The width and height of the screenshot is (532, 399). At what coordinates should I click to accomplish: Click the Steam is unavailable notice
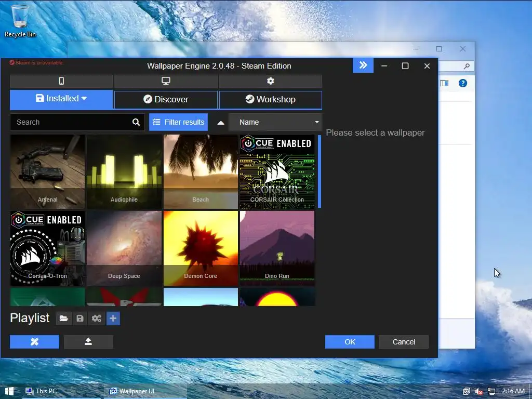pos(36,63)
